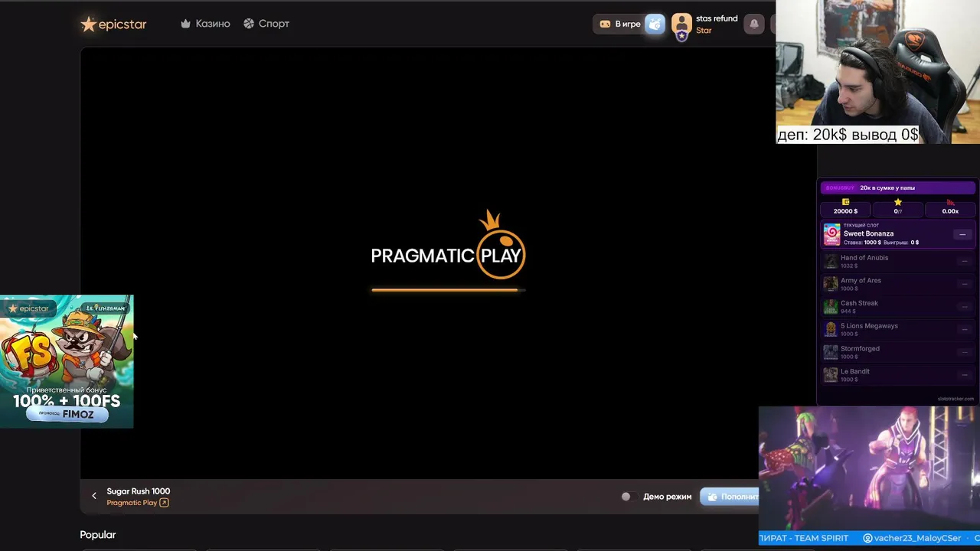Click the minus button on Stormforged row
980x551 pixels.
point(964,352)
